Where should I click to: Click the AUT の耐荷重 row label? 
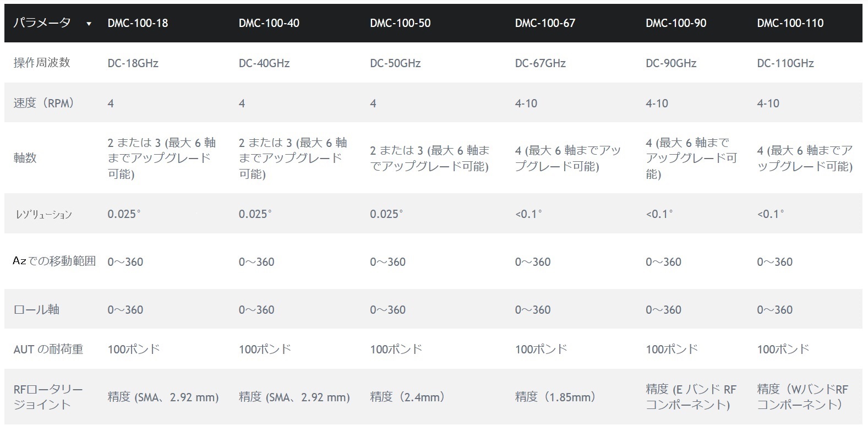48,349
